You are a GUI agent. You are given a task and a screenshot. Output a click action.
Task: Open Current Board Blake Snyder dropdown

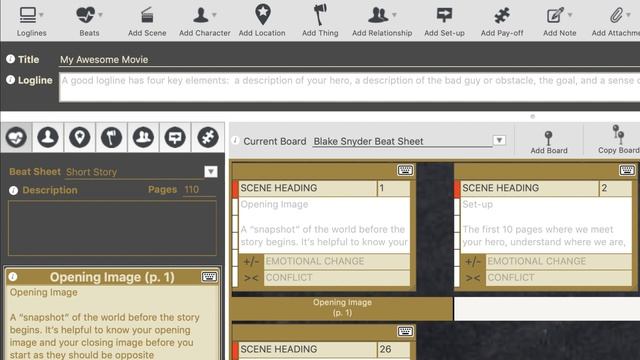pos(499,140)
